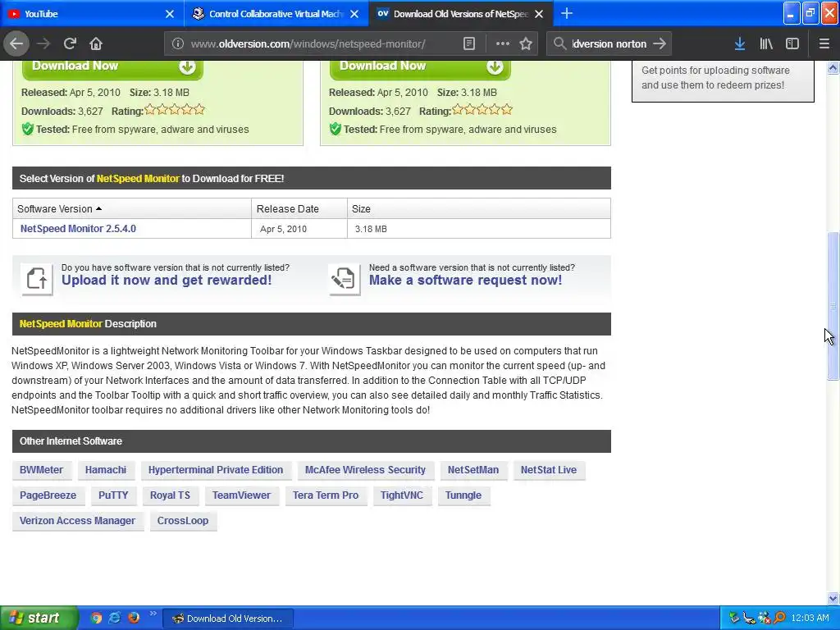Bookmark this page with the star
840x630 pixels.
pos(526,43)
